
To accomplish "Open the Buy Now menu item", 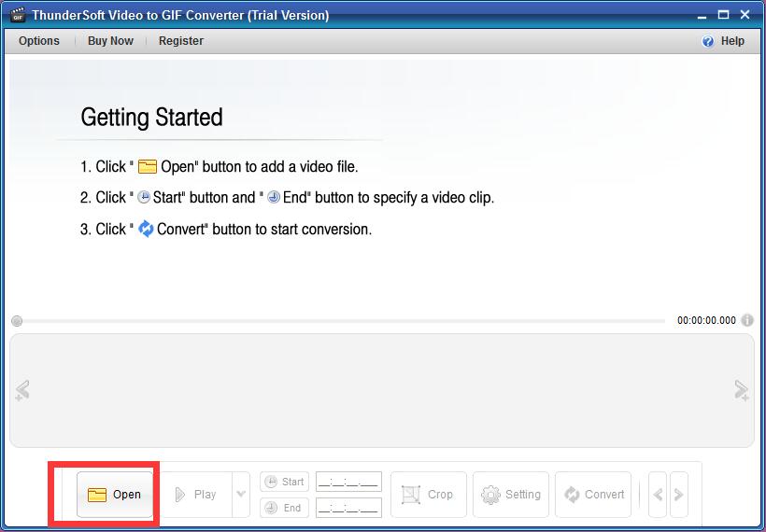I will (110, 41).
